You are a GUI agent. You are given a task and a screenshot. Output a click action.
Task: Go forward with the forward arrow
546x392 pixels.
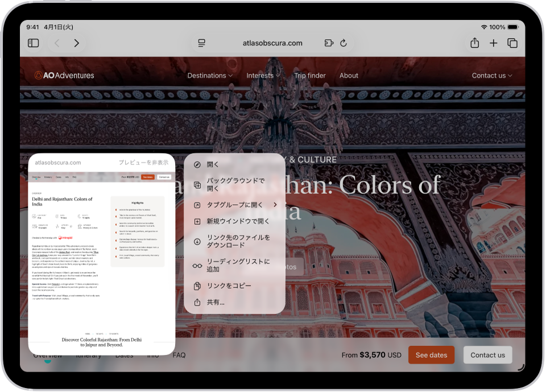77,43
